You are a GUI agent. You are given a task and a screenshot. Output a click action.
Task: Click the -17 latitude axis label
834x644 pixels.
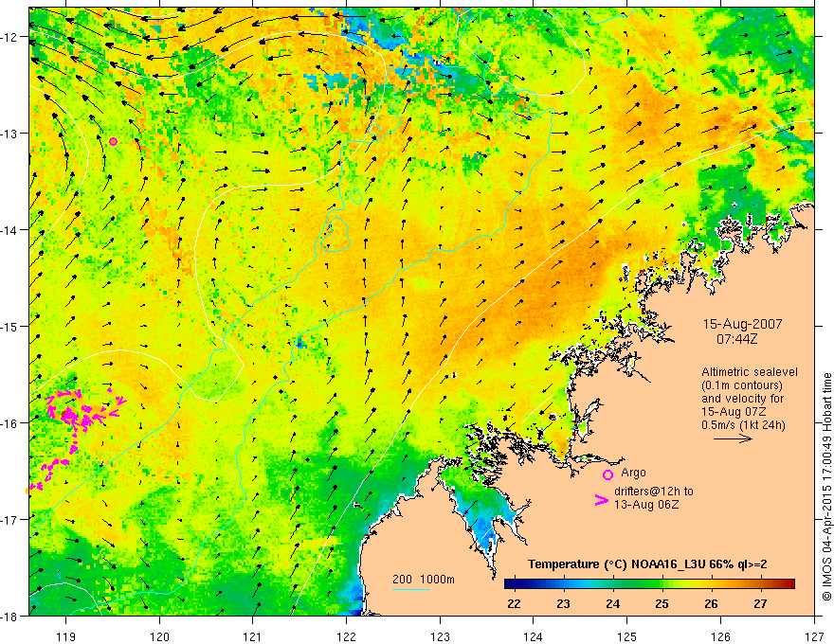tap(9, 520)
